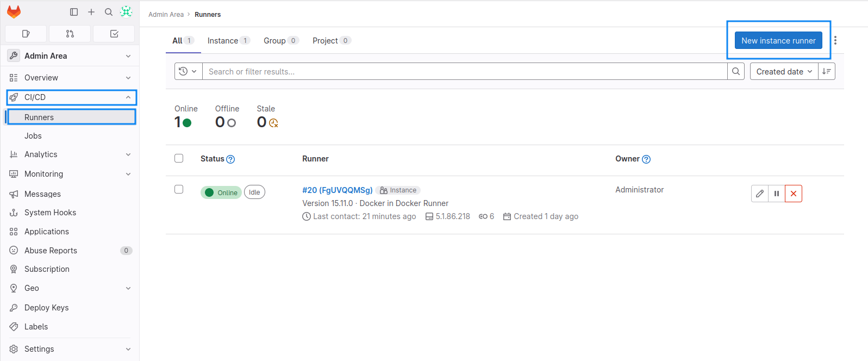Click the Idle status badge
Image resolution: width=868 pixels, height=361 pixels.
click(x=254, y=192)
